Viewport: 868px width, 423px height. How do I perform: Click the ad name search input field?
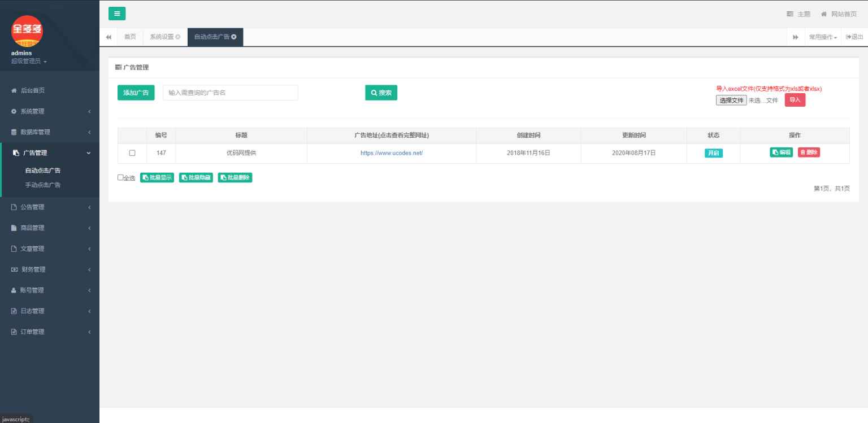[x=230, y=93]
